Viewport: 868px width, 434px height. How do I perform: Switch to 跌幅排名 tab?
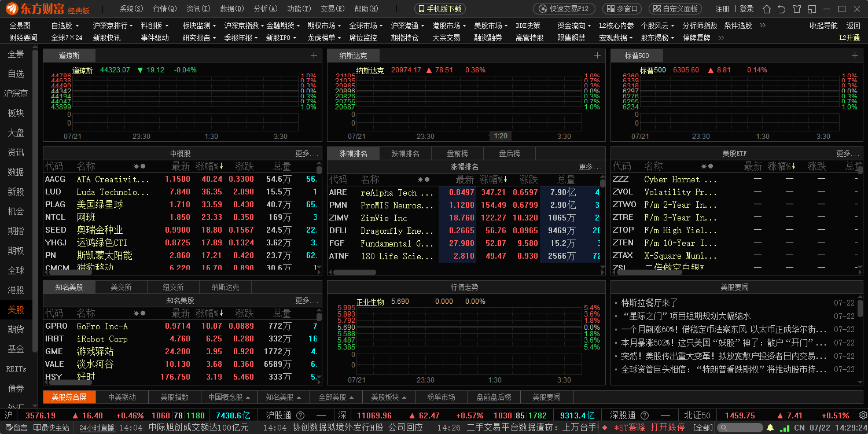coord(406,153)
